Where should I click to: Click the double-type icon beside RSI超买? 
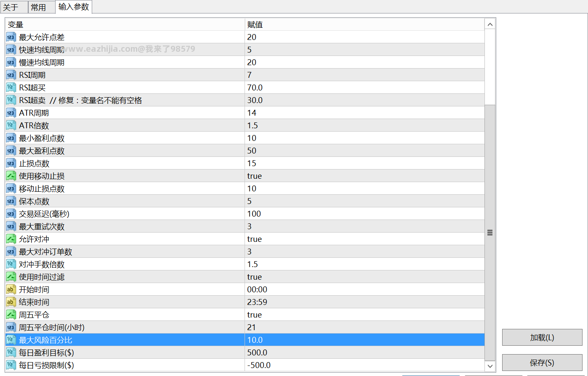pos(11,87)
